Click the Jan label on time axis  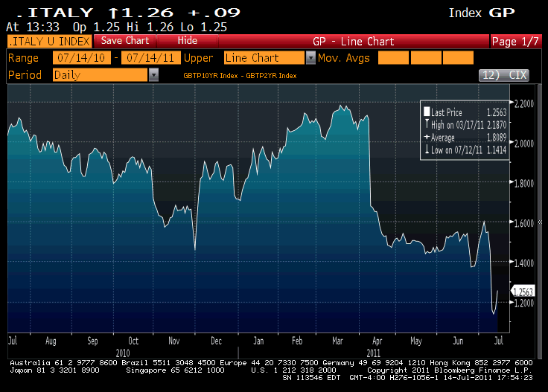pos(258,341)
